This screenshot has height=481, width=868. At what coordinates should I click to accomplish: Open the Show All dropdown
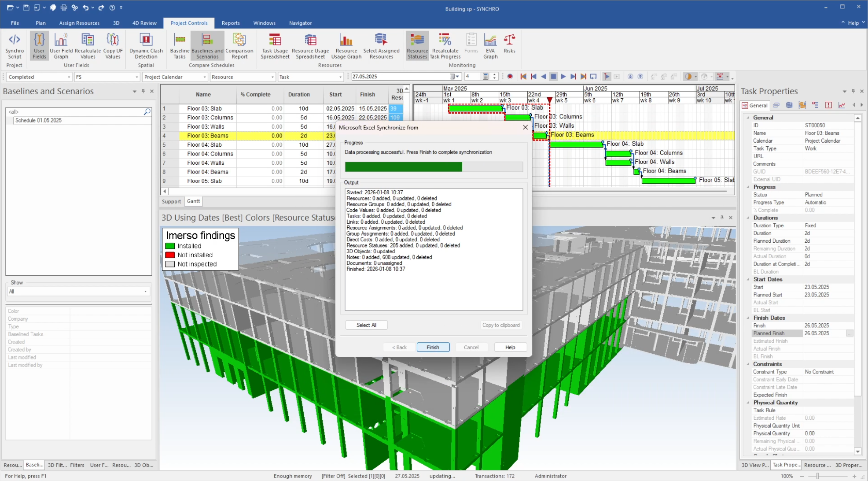78,292
